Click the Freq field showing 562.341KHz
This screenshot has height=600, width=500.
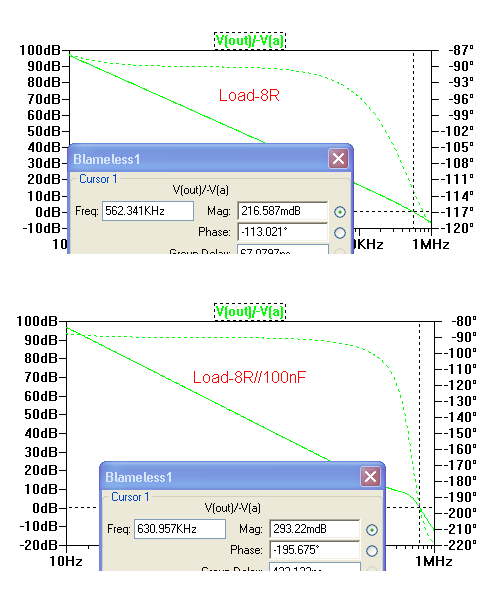coord(148,211)
